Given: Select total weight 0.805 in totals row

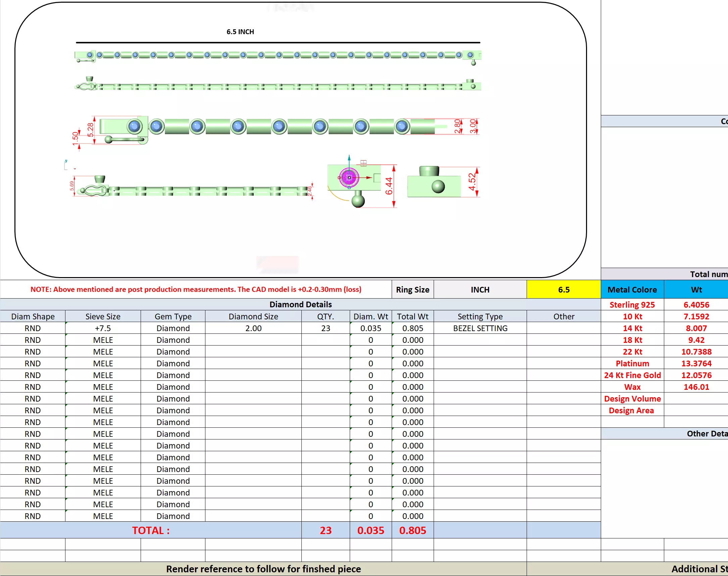Looking at the screenshot, I should pyautogui.click(x=412, y=530).
